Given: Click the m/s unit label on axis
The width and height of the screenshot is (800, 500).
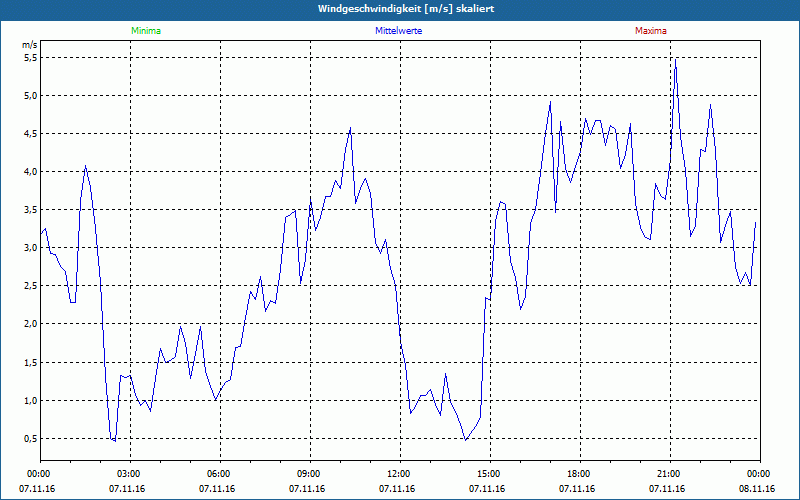Looking at the screenshot, I should point(30,45).
